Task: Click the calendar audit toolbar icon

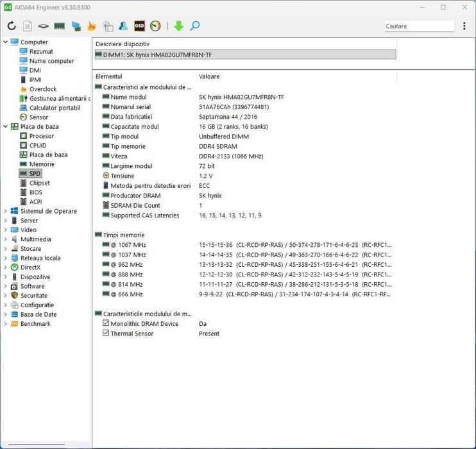Action: [108, 26]
